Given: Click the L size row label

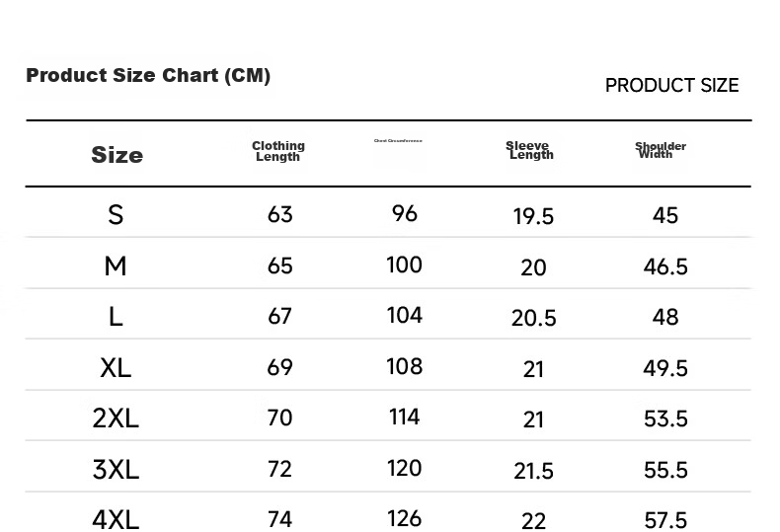Looking at the screenshot, I should [116, 316].
